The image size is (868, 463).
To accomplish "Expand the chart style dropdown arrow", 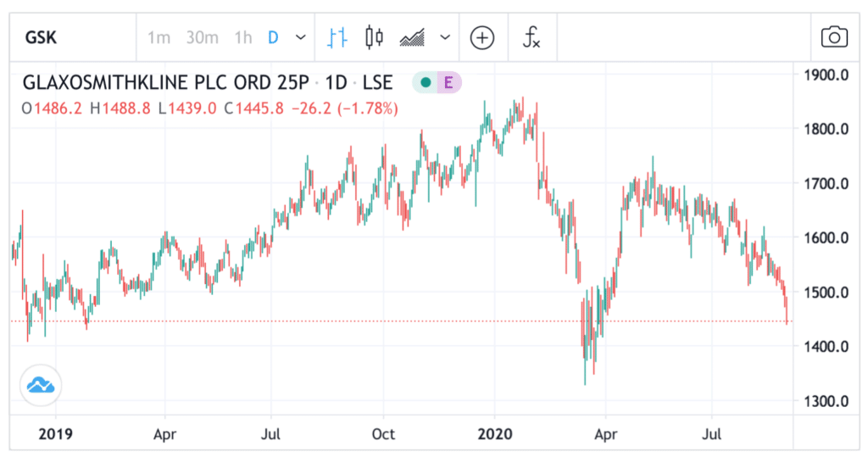I will click(x=445, y=37).
